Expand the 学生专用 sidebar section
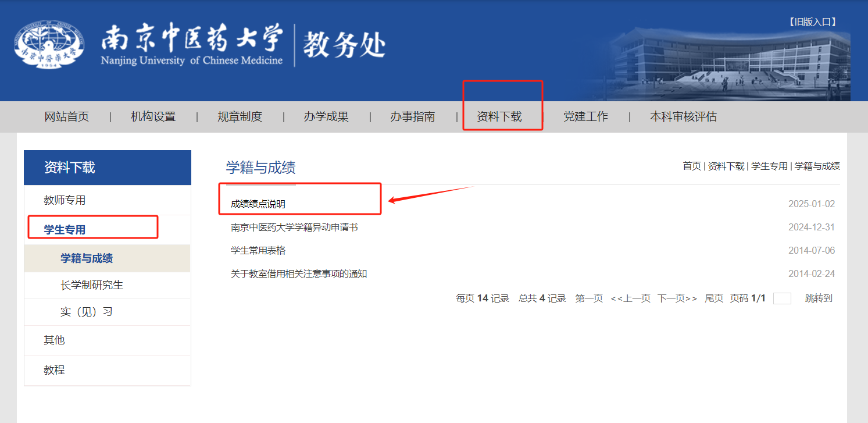 click(x=65, y=230)
